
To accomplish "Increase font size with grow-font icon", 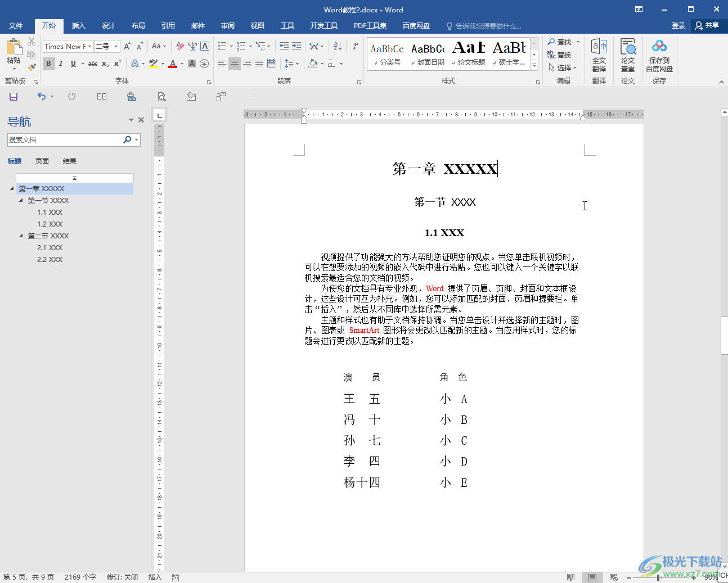I will [x=127, y=46].
